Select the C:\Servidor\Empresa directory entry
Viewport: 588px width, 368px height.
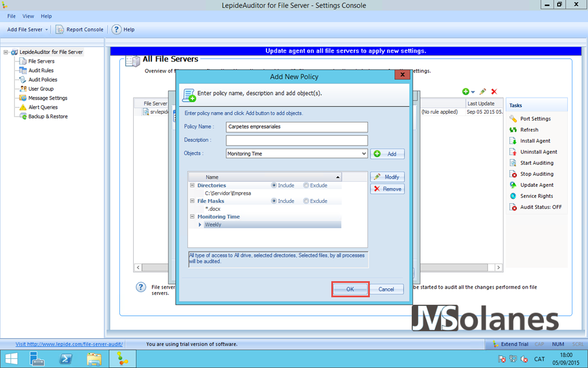228,193
